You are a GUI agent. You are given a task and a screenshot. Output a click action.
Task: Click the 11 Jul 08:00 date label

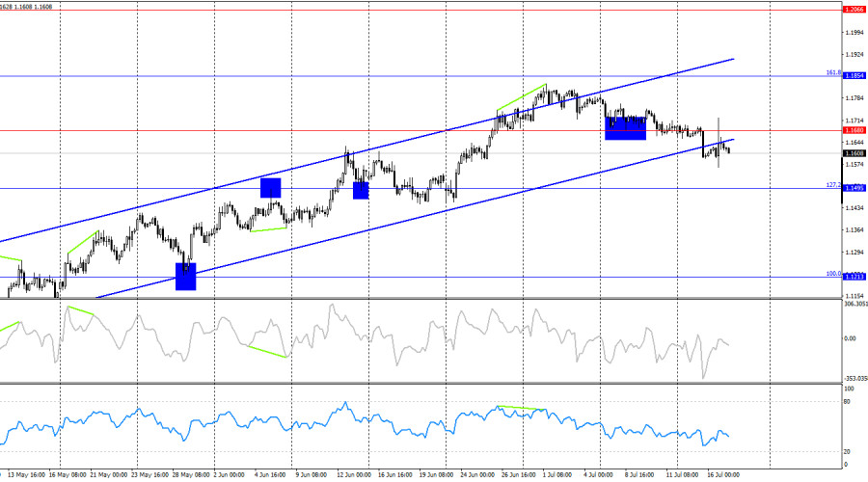click(x=682, y=475)
